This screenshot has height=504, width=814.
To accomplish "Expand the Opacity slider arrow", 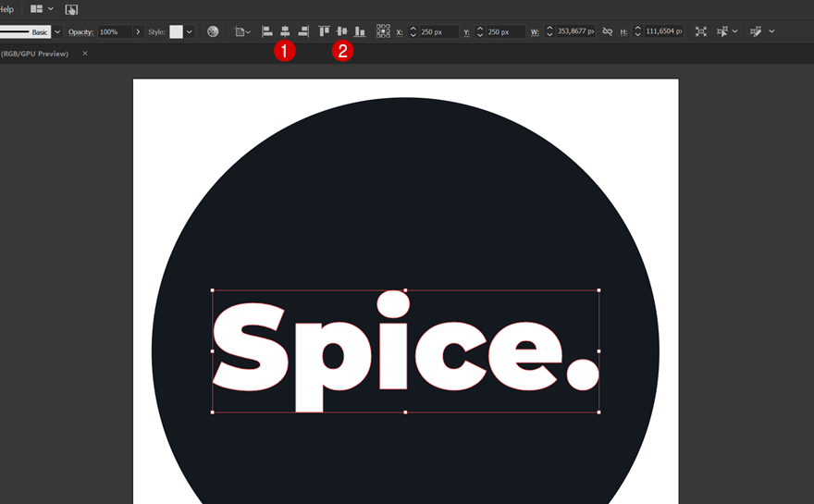I will click(138, 31).
